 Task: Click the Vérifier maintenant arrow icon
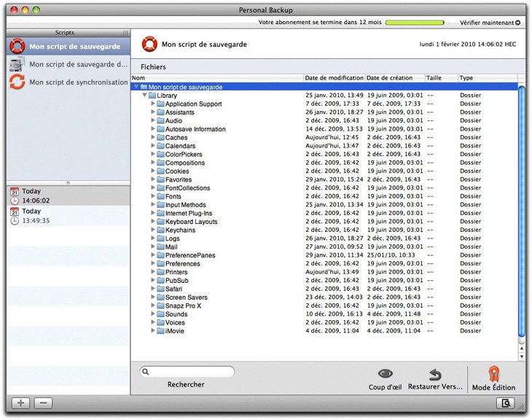click(517, 23)
